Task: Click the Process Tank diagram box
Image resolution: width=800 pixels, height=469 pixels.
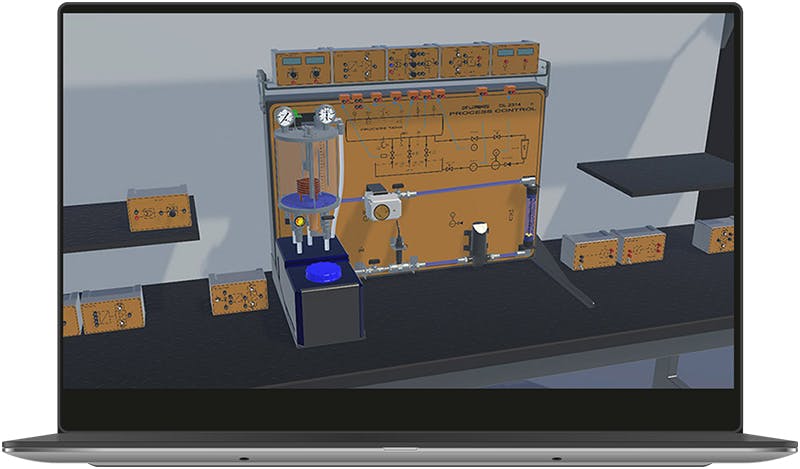Action: click(394, 128)
